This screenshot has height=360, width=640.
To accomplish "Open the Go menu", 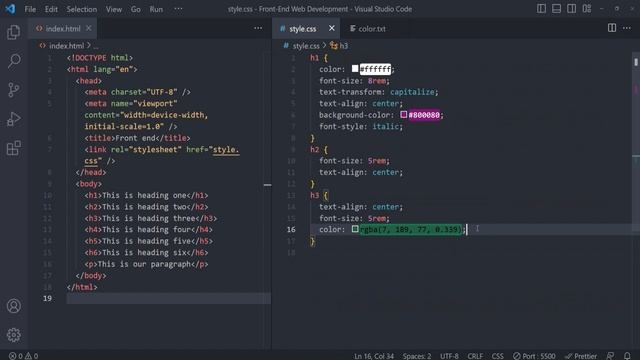I will [x=136, y=9].
